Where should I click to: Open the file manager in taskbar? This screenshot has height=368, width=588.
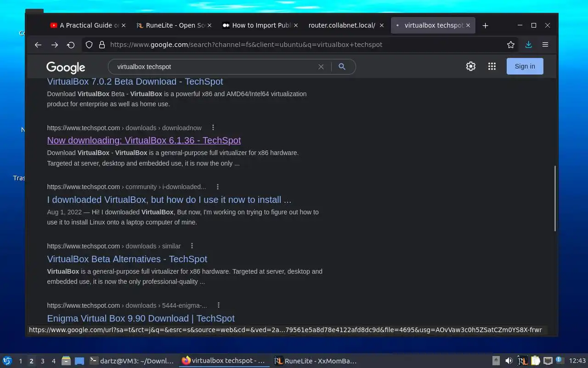pos(66,361)
